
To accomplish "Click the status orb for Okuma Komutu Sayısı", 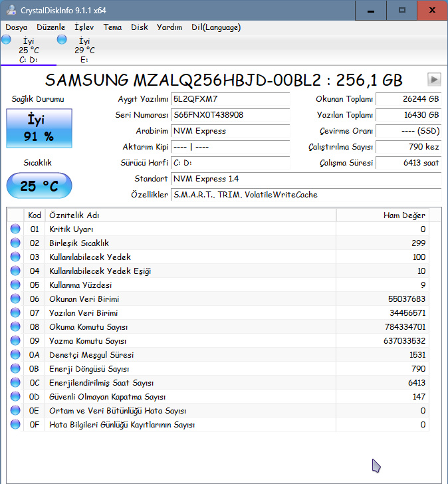I will pos(15,326).
